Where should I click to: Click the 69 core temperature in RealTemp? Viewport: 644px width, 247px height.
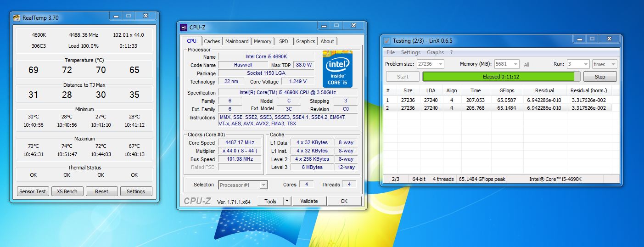33,70
